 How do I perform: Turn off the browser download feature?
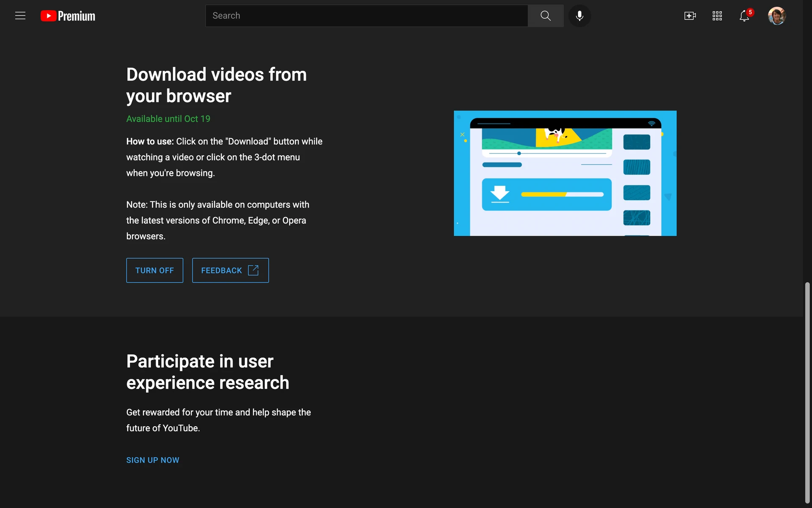[154, 270]
